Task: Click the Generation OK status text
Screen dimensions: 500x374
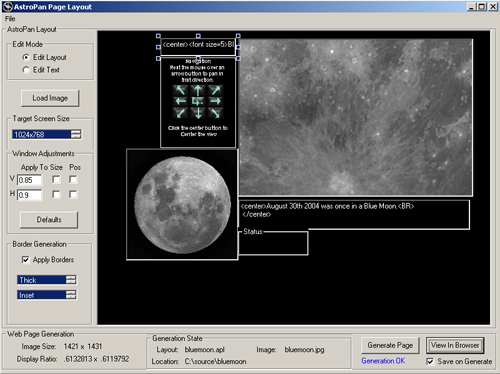Action: point(383,361)
